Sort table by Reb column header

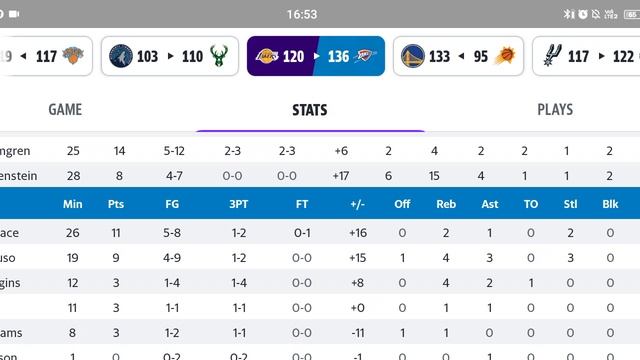[446, 204]
